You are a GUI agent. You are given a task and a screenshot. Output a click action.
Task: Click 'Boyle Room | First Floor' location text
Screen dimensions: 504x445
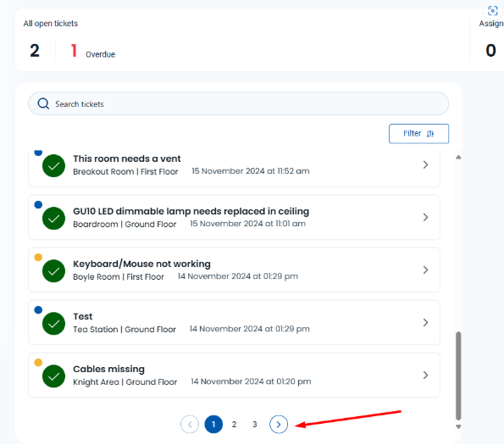[x=119, y=276]
